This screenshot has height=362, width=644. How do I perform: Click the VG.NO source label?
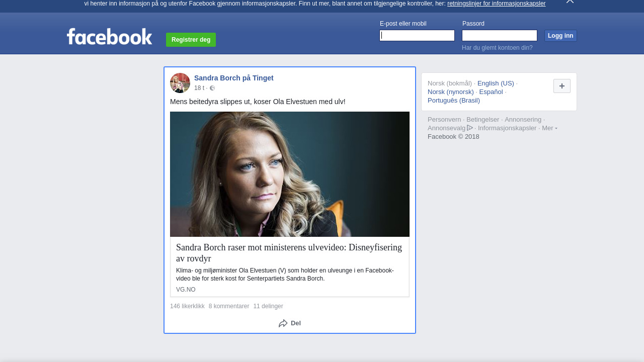click(x=186, y=290)
